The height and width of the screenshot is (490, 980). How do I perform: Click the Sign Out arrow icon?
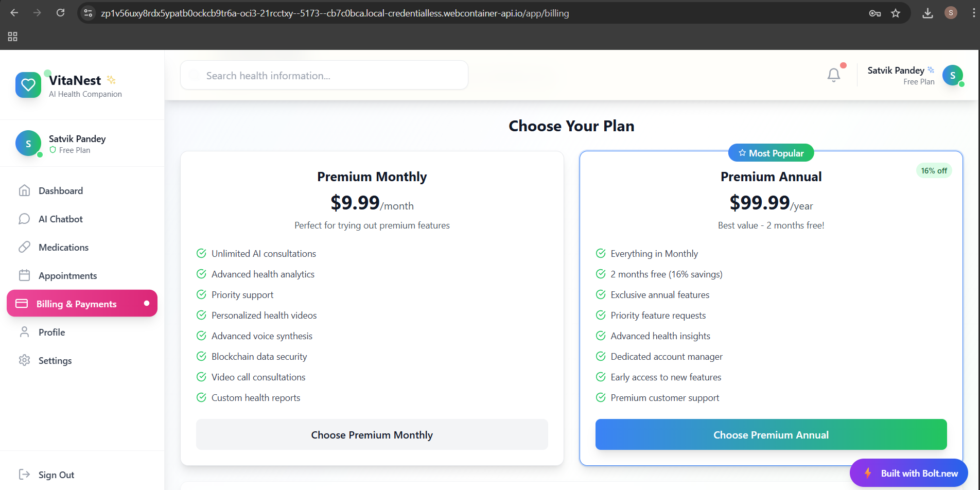tap(24, 475)
